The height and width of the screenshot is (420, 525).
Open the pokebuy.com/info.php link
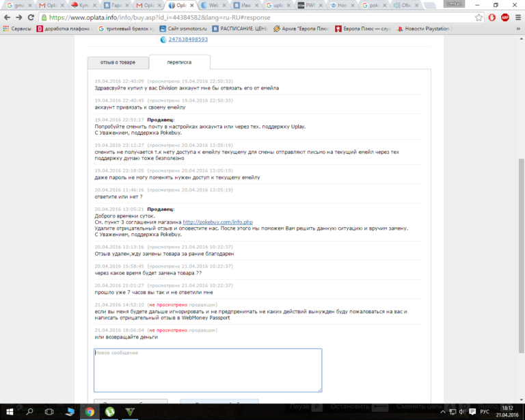click(x=218, y=222)
